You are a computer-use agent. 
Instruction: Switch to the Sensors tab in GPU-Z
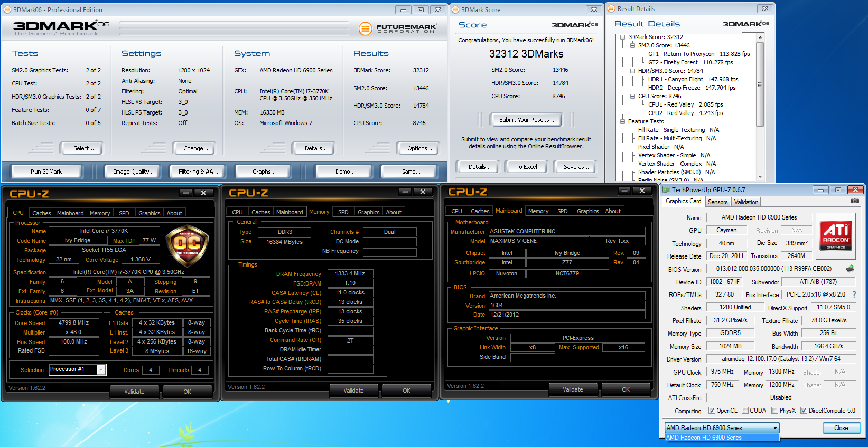click(717, 202)
